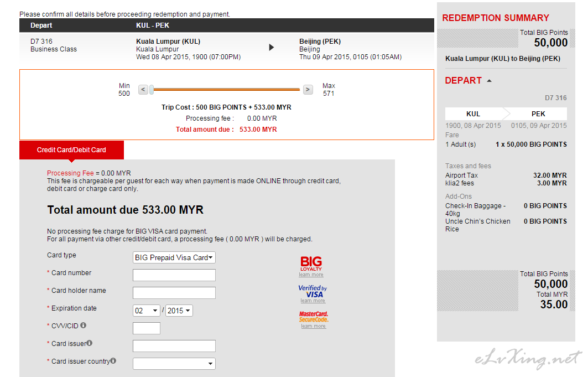The width and height of the screenshot is (588, 377).
Task: Click the red Total amount due line in the orange box
Action: point(226,130)
